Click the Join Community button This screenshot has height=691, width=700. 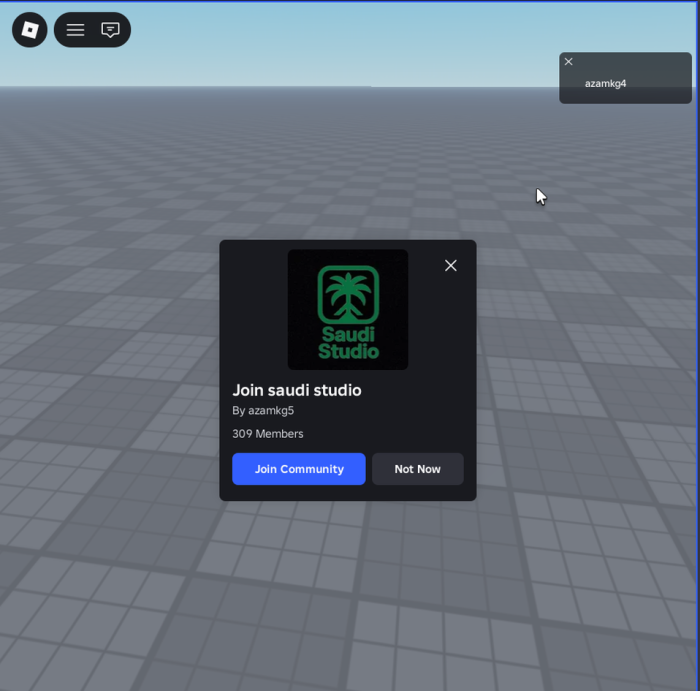[299, 469]
